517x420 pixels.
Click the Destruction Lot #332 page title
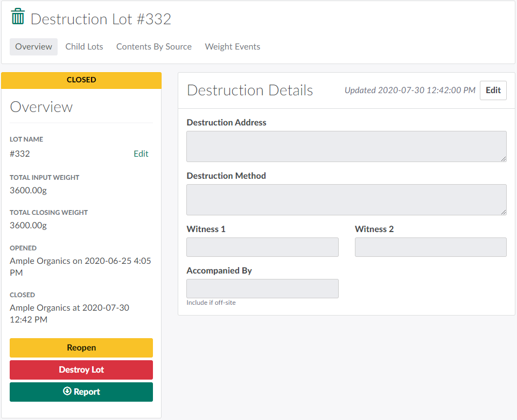point(101,19)
